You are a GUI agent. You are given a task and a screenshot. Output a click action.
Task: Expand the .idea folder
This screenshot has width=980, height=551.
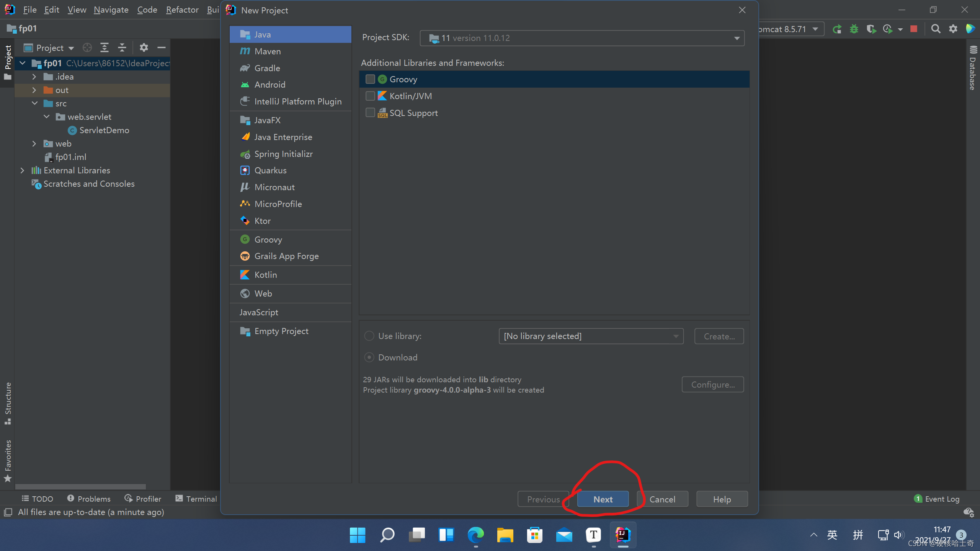[x=34, y=77]
